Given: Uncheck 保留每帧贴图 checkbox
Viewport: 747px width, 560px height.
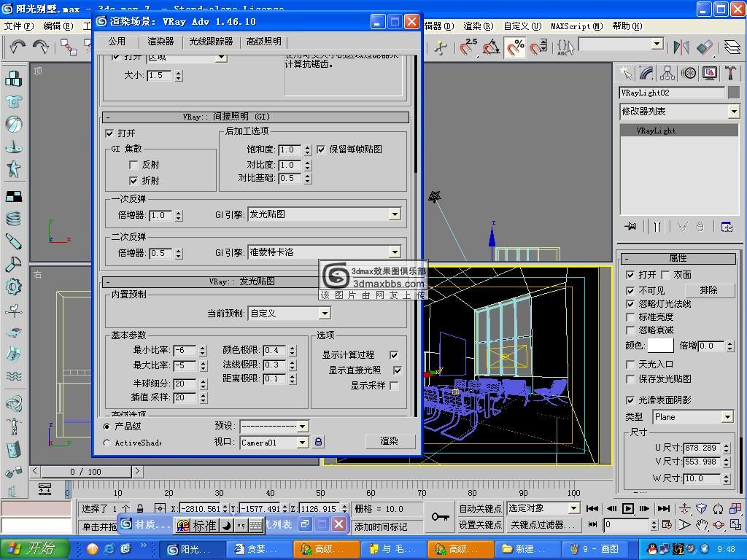Looking at the screenshot, I should click(321, 149).
